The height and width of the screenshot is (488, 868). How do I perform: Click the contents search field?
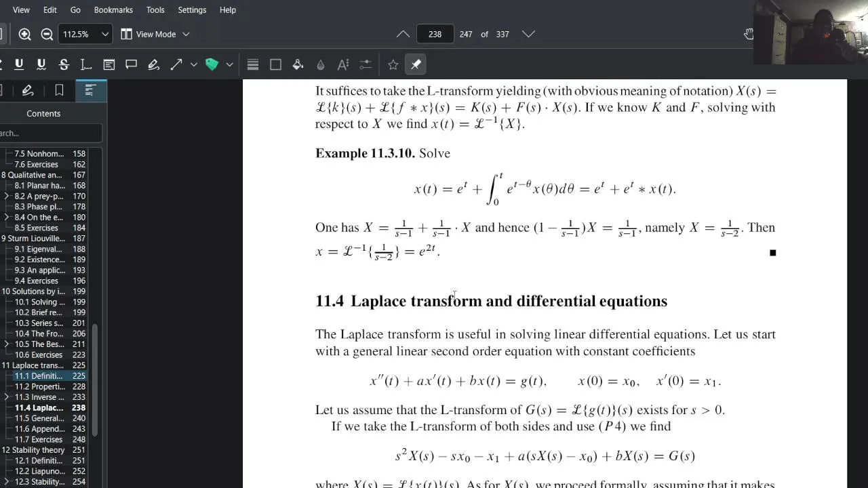click(x=50, y=133)
